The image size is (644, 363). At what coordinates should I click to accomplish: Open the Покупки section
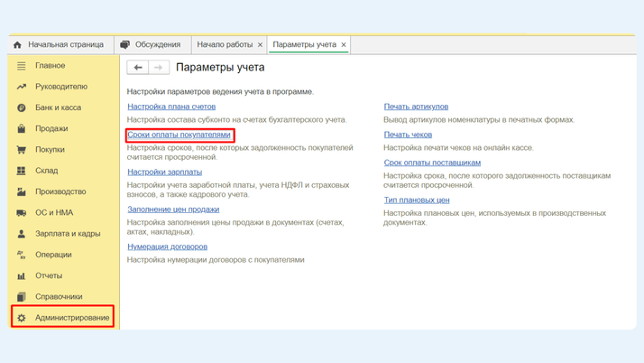coord(63,150)
